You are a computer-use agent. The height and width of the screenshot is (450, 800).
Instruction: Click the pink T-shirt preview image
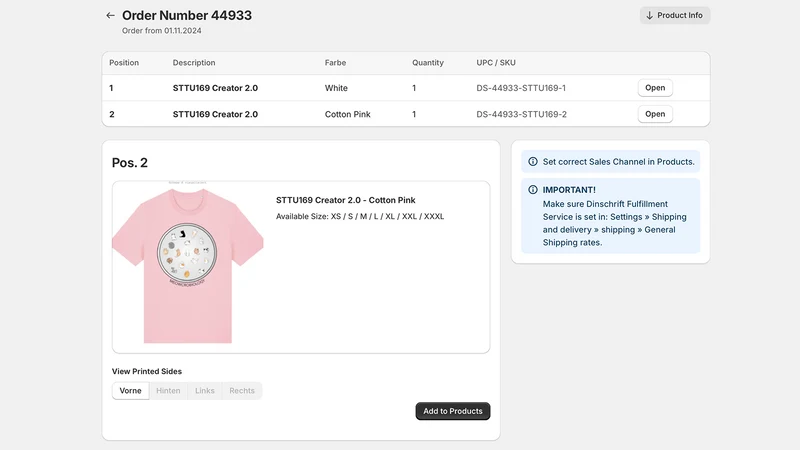pyautogui.click(x=188, y=264)
